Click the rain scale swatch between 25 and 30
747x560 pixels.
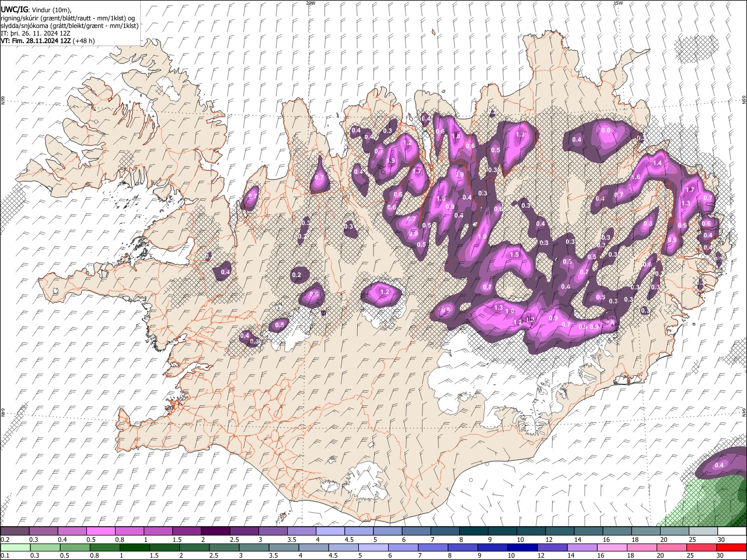(703, 547)
